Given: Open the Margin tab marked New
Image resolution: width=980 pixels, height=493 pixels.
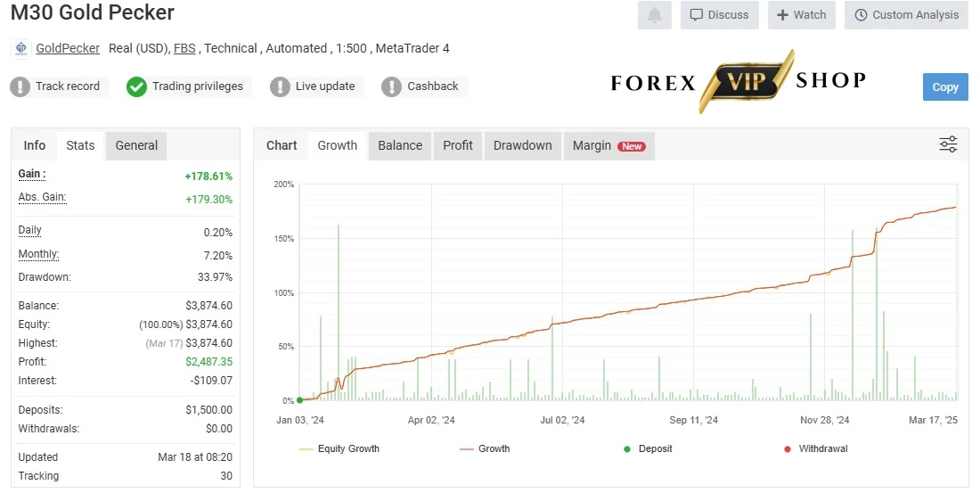Looking at the screenshot, I should (x=608, y=145).
